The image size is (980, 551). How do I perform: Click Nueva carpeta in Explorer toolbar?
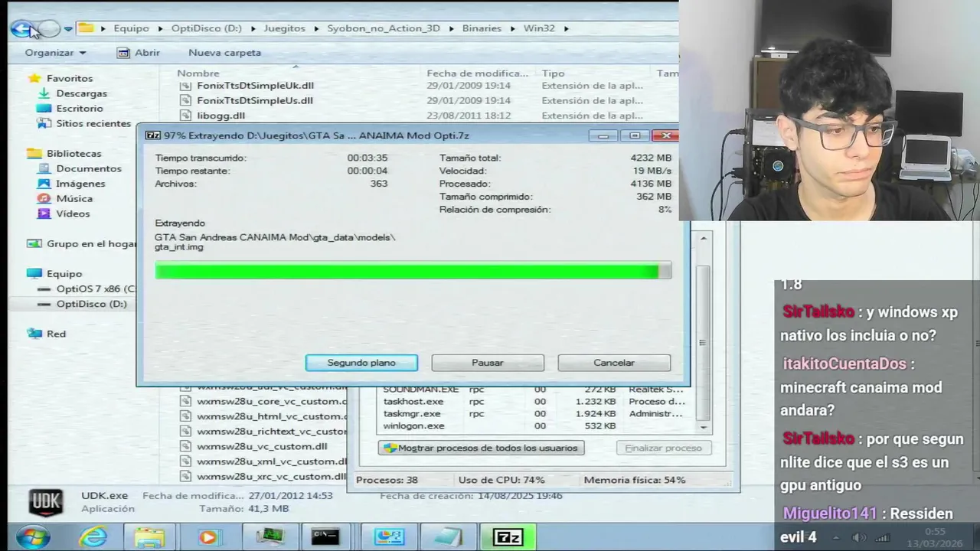point(224,53)
